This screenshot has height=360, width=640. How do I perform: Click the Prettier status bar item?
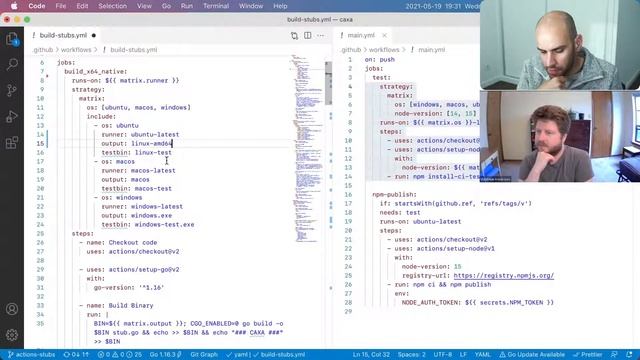(588, 354)
